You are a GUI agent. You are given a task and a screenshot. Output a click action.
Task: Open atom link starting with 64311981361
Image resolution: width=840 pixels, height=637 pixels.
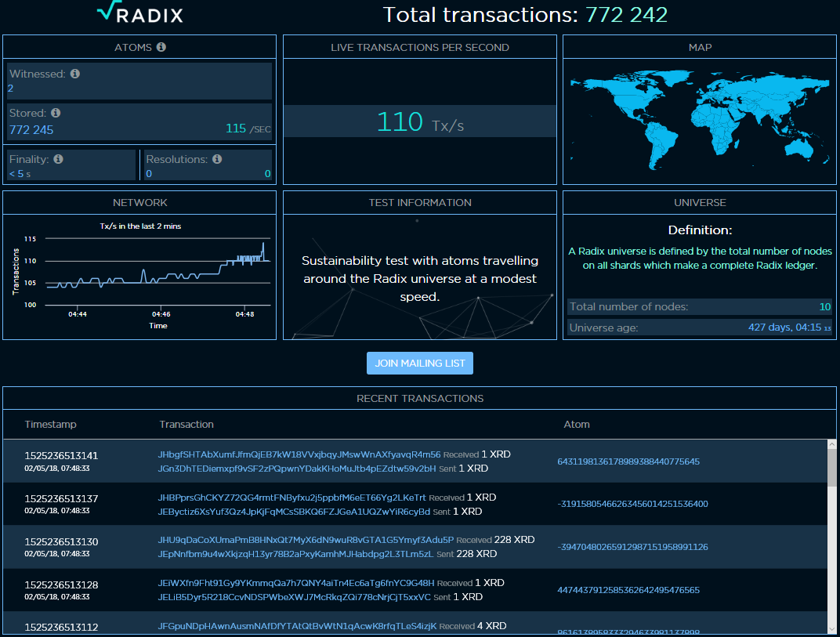point(628,461)
